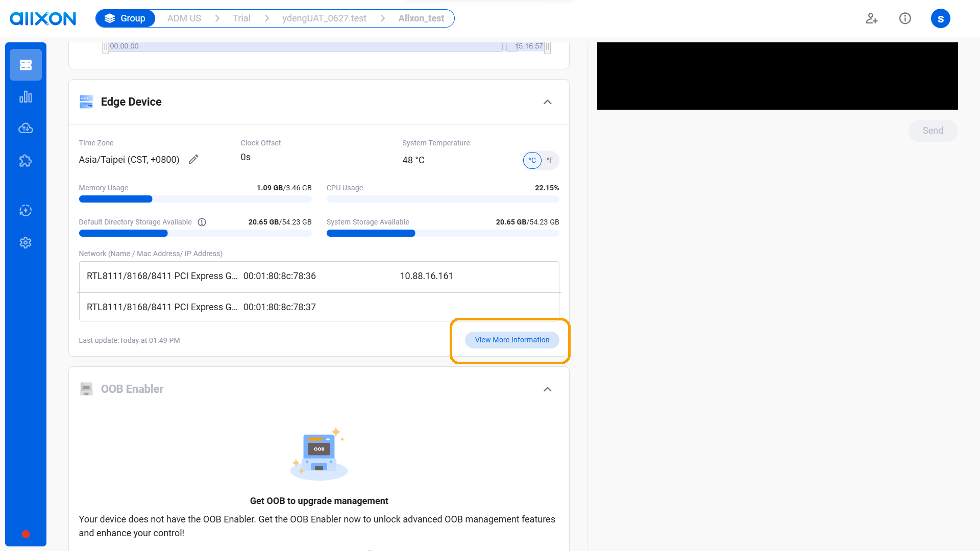
Task: Click the invite user icon
Action: (871, 18)
